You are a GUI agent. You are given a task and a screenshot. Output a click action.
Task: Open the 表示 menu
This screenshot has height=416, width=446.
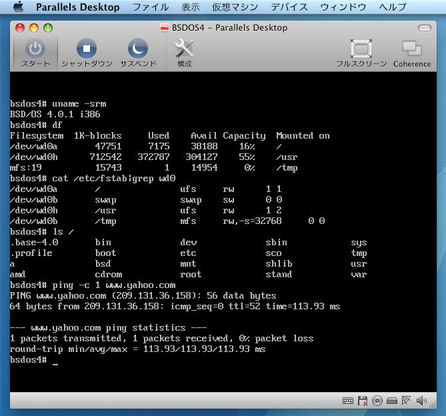click(191, 7)
